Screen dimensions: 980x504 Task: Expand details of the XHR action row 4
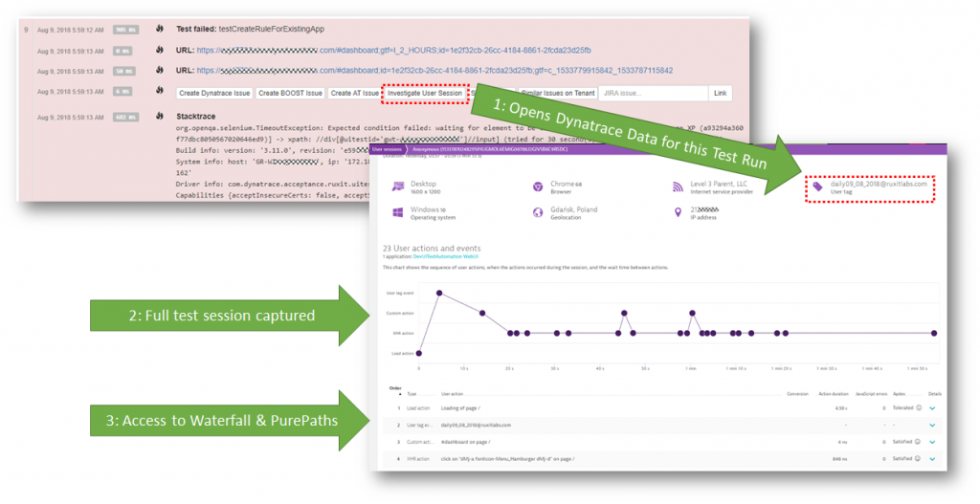(x=932, y=459)
